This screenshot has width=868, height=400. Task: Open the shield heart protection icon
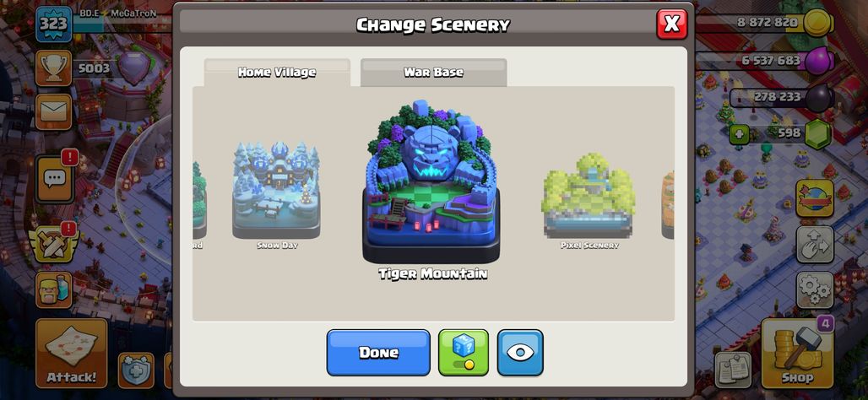click(136, 370)
